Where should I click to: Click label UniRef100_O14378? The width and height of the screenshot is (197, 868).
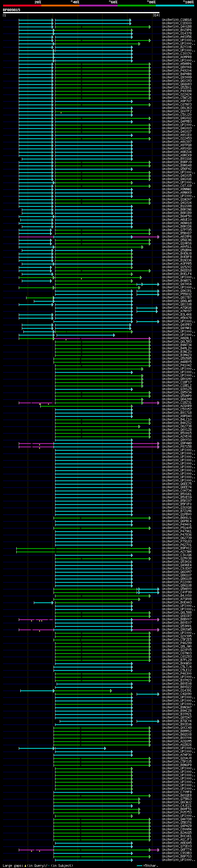pyautogui.click(x=176, y=33)
